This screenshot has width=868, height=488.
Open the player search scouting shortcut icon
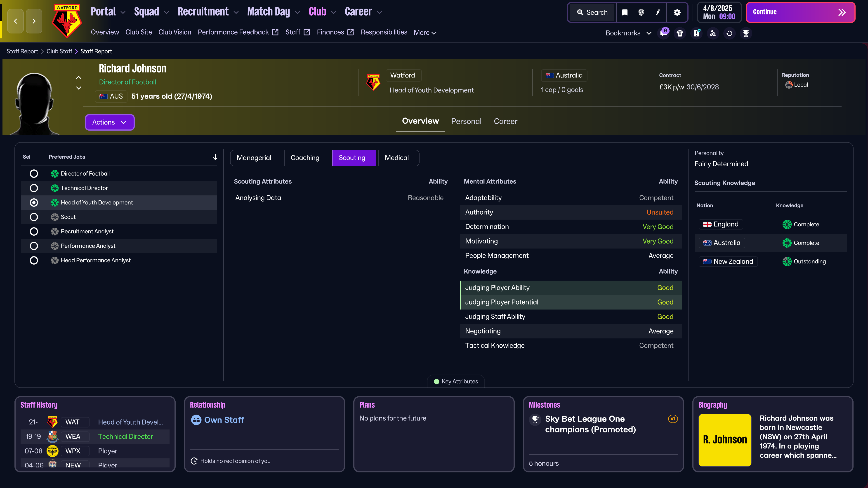point(713,33)
